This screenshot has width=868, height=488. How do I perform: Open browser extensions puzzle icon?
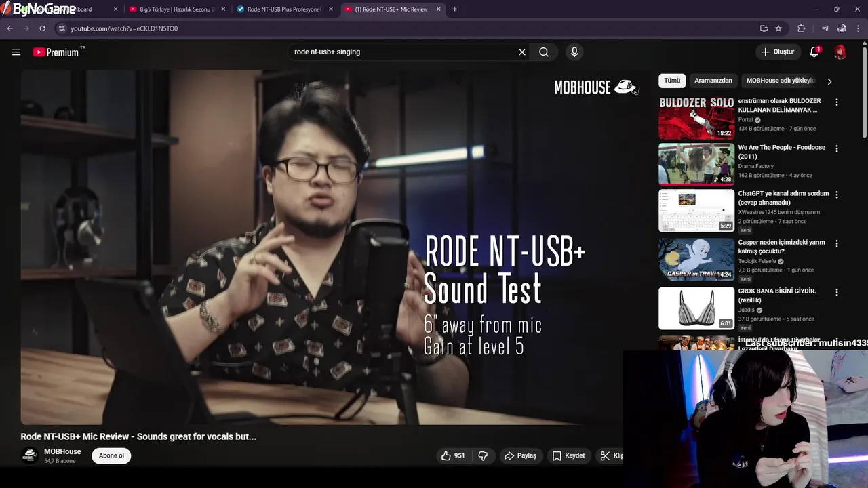click(802, 28)
